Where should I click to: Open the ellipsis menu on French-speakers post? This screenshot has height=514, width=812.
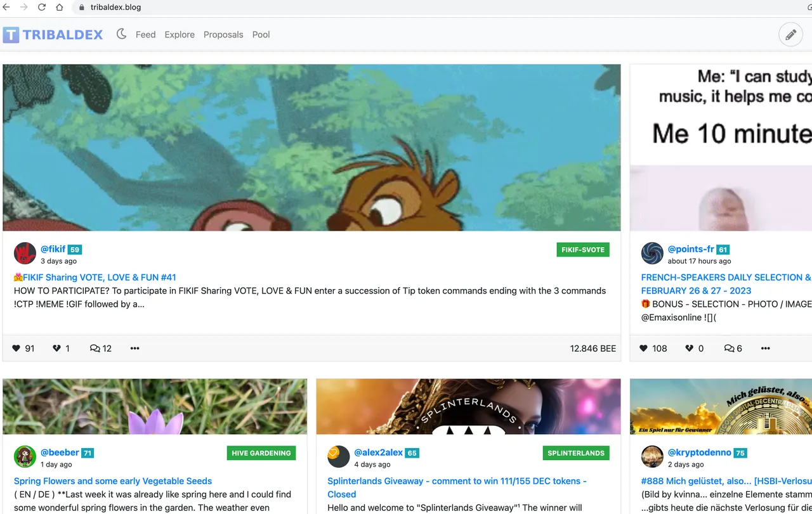pyautogui.click(x=766, y=348)
